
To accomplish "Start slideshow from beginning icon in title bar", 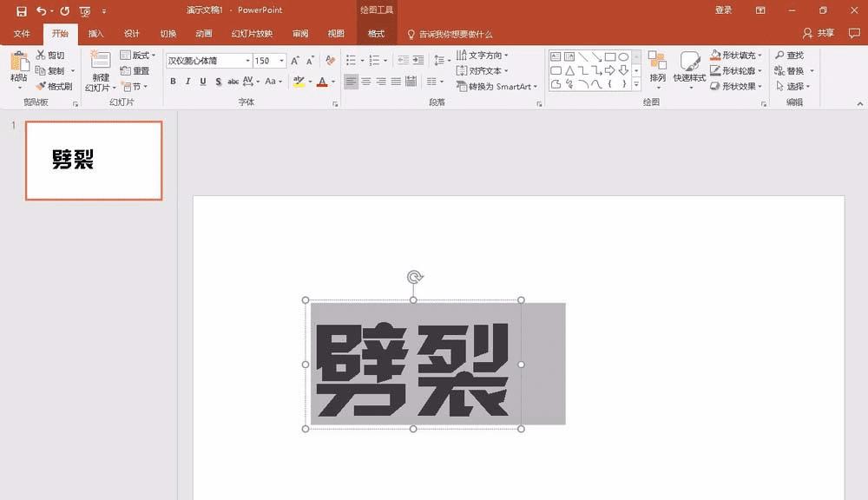I will (85, 11).
